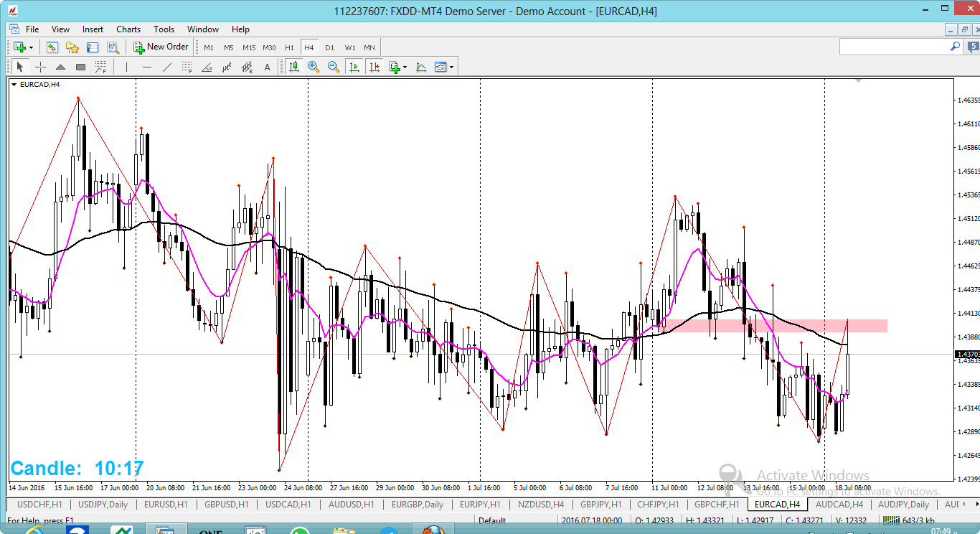Open the Charts menu
Viewport: 980px width, 534px height.
point(128,29)
